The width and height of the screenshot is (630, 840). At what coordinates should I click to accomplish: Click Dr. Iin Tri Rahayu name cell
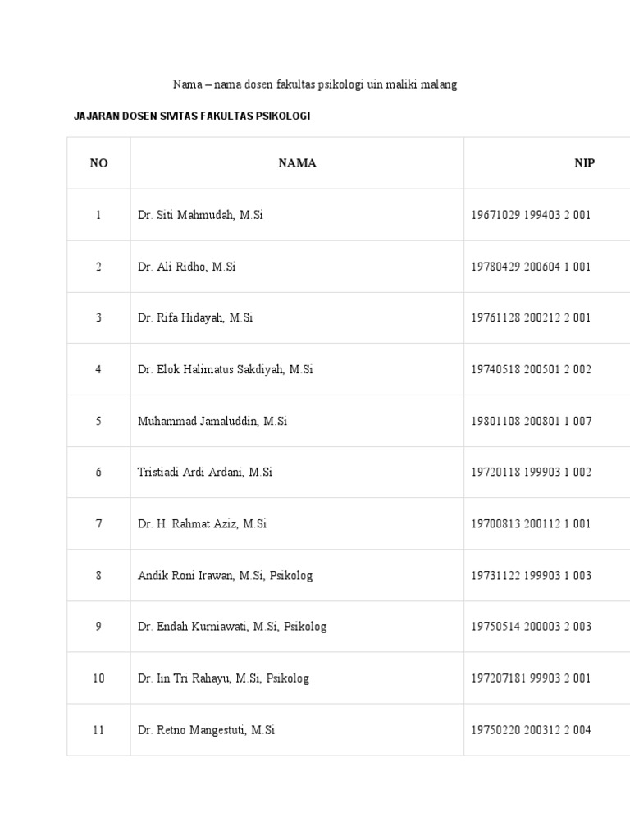click(x=223, y=678)
